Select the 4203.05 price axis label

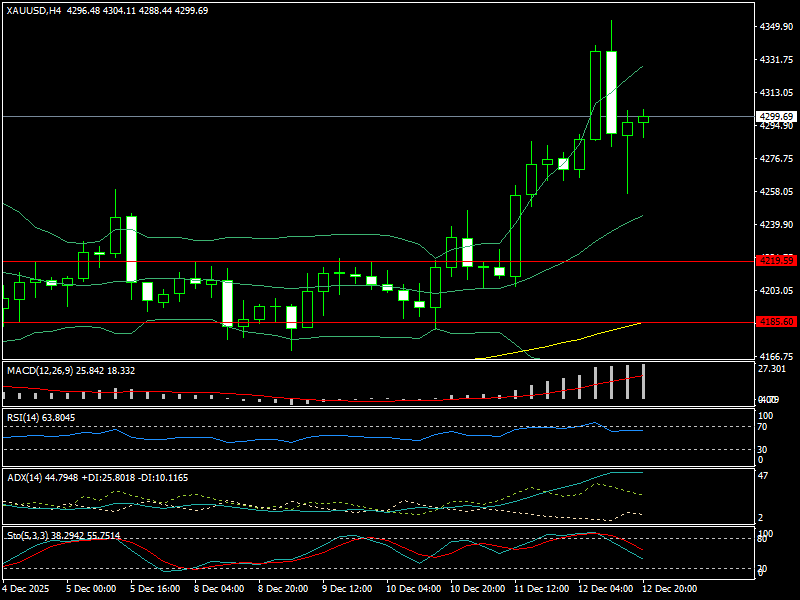tap(777, 291)
